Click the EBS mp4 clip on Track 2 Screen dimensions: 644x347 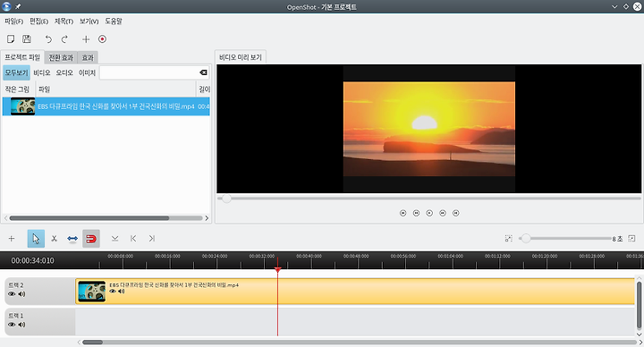(355, 292)
